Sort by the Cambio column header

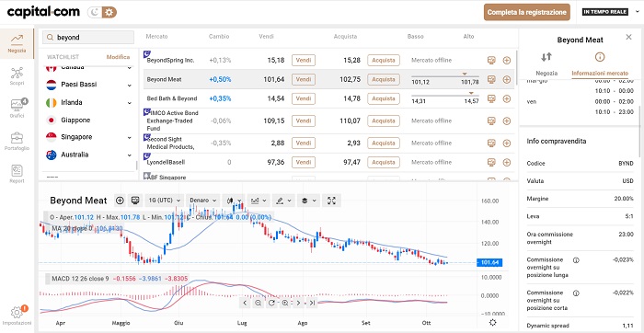(x=219, y=37)
